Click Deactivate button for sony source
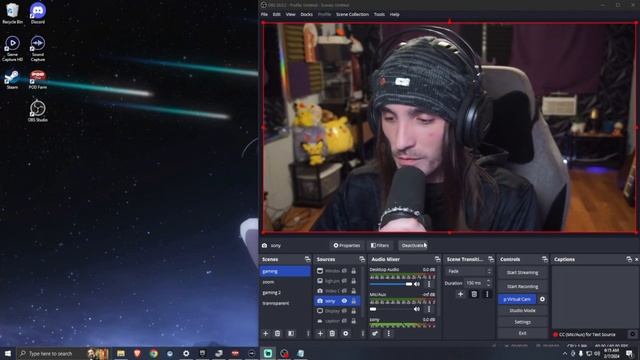 click(x=413, y=245)
